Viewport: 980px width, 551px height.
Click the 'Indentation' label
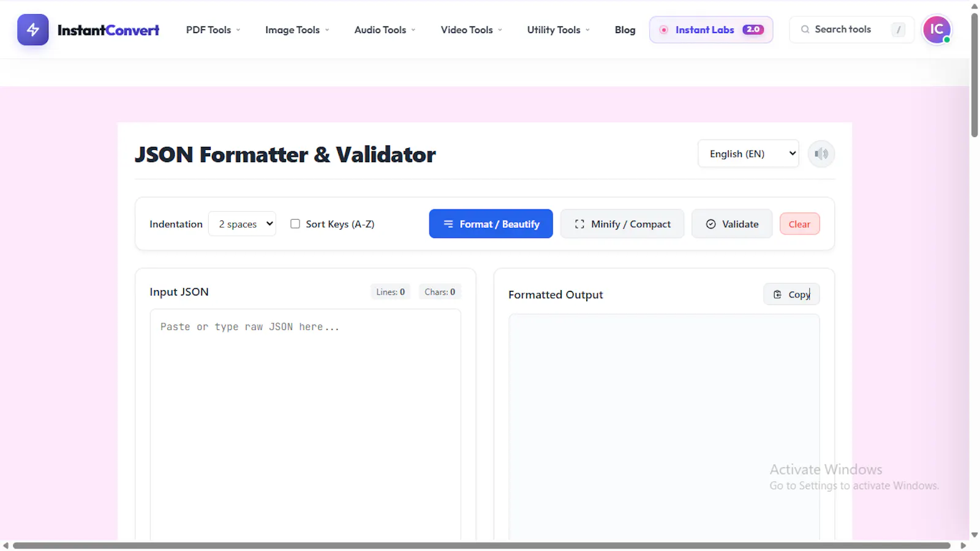coord(176,224)
